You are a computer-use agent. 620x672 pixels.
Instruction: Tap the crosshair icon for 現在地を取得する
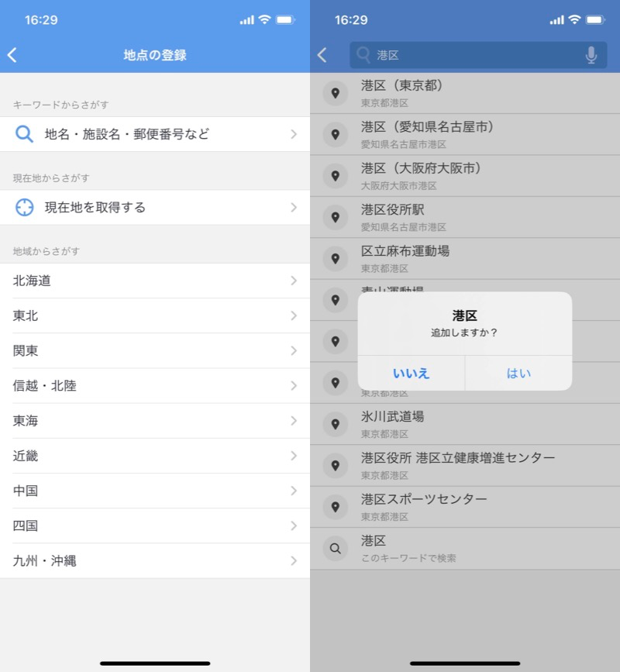[25, 208]
